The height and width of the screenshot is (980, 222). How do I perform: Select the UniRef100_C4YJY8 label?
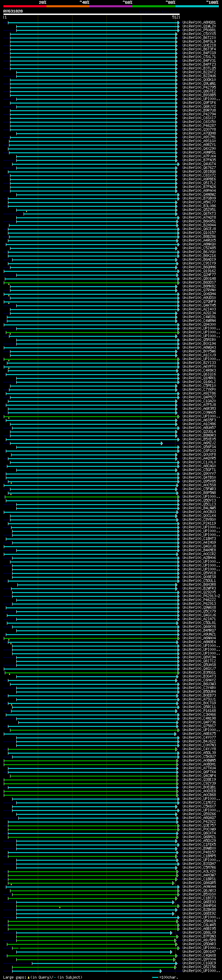tap(199, 749)
